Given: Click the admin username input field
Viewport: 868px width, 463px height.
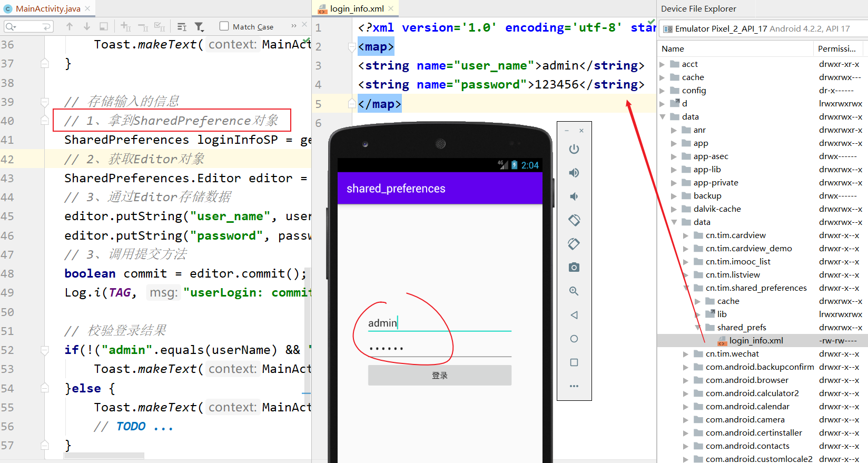Looking at the screenshot, I should 439,323.
